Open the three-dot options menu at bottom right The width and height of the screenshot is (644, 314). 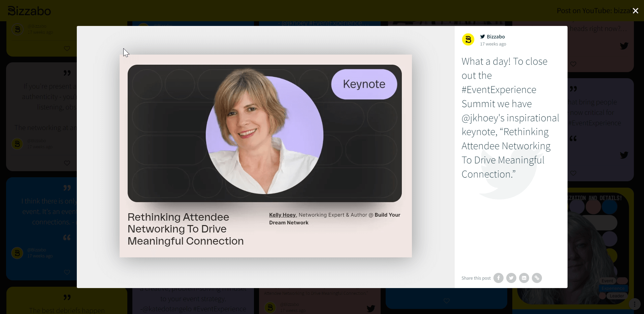(x=635, y=304)
